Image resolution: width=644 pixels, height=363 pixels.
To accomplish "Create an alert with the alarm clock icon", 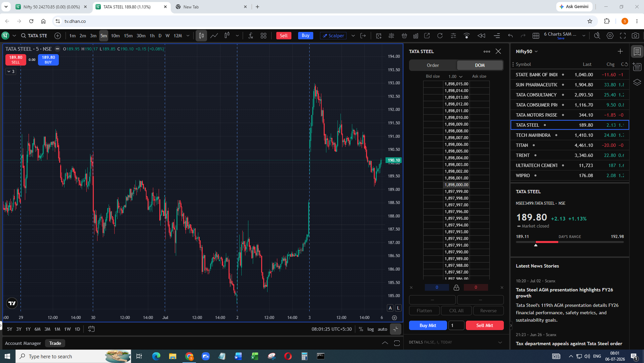I will coord(378,36).
